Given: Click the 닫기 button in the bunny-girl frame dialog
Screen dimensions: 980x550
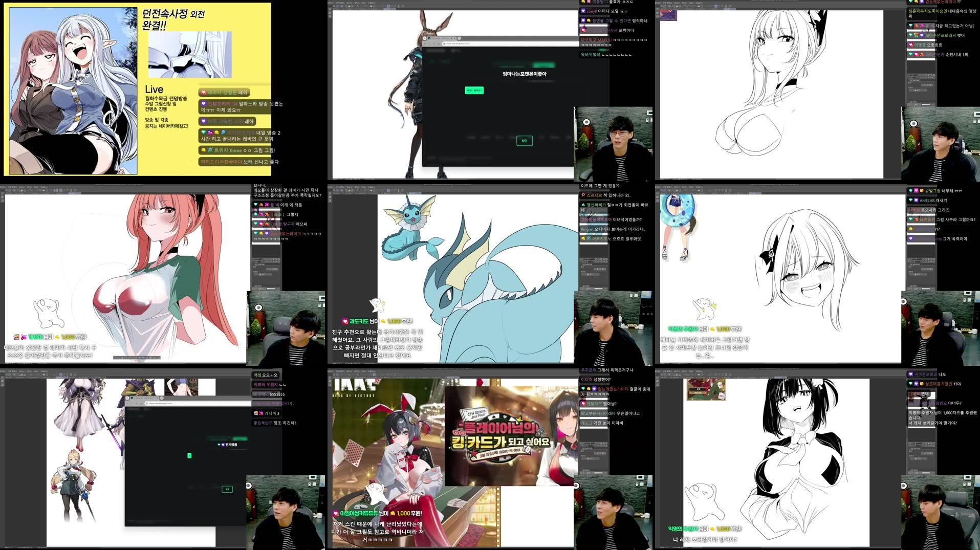Looking at the screenshot, I should click(x=525, y=141).
